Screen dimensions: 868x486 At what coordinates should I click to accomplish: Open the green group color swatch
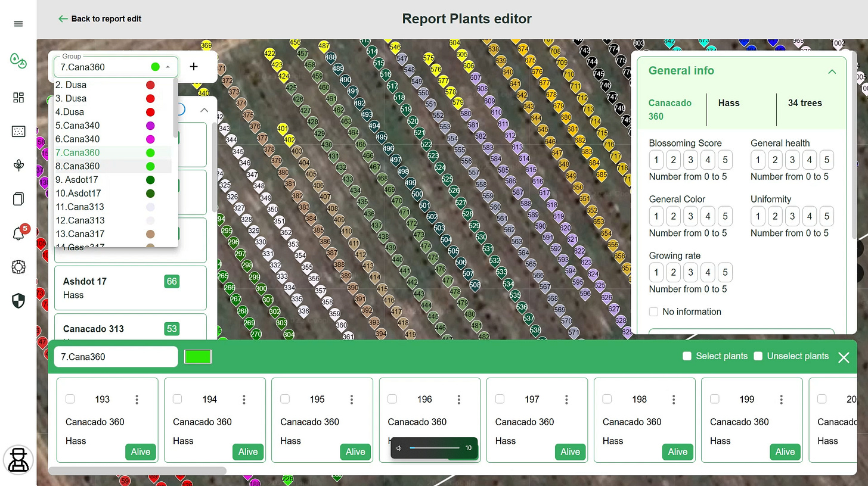[x=198, y=357]
